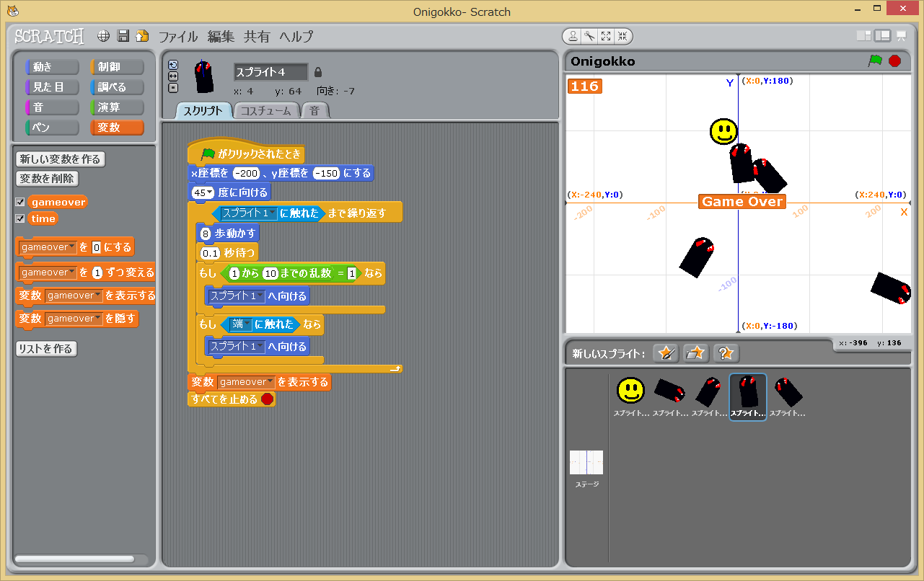This screenshot has width=924, height=581.
Task: Switch to full stage view mode
Action: point(882,36)
